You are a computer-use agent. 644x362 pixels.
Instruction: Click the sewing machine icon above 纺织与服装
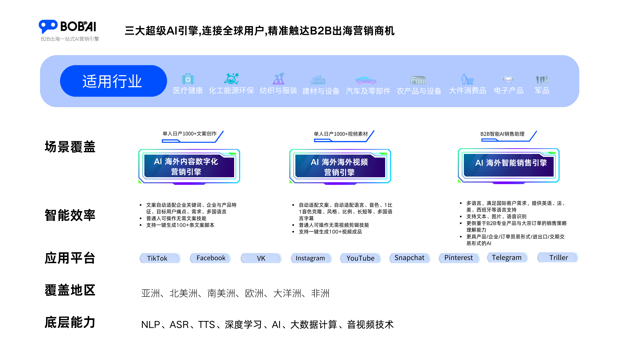point(278,78)
